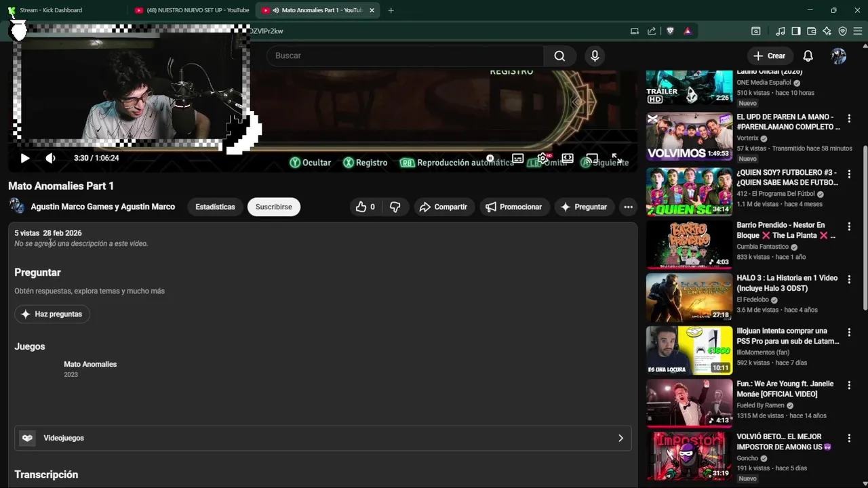
Task: Start voice search with microphone
Action: [x=595, y=56]
